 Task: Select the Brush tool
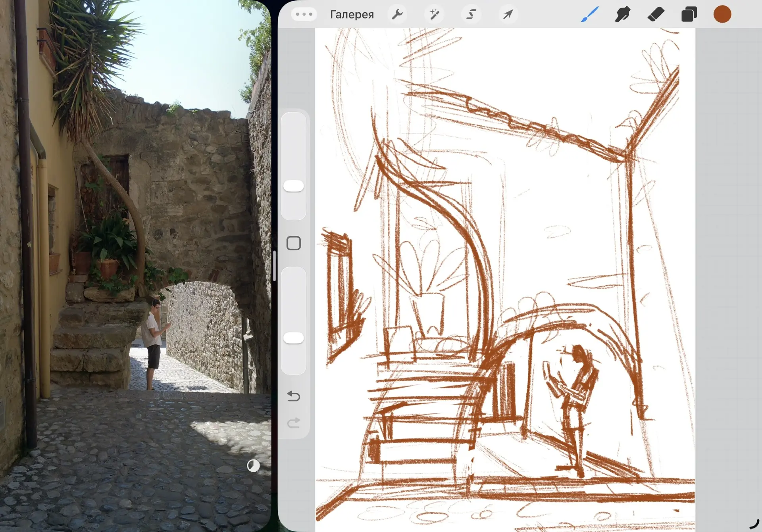pyautogui.click(x=589, y=15)
